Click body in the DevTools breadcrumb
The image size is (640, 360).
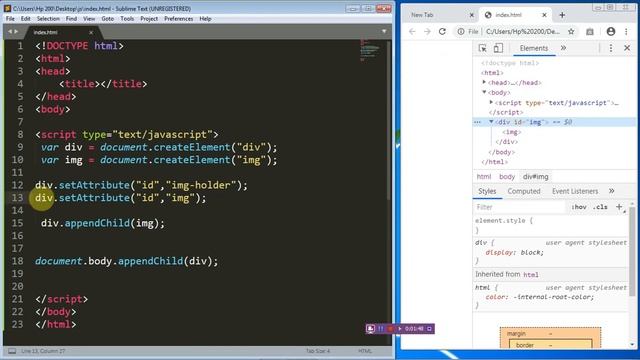pos(507,177)
